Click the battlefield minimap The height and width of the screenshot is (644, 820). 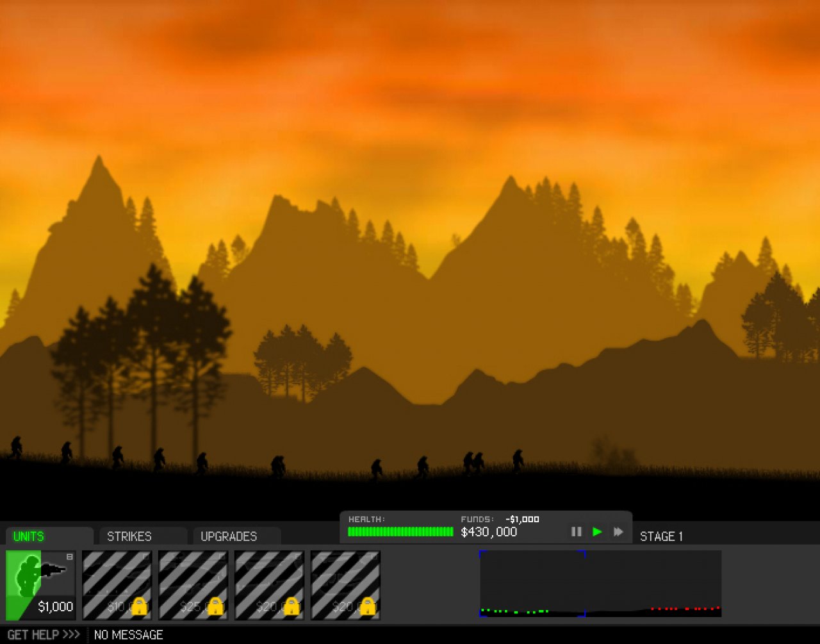pos(600,584)
